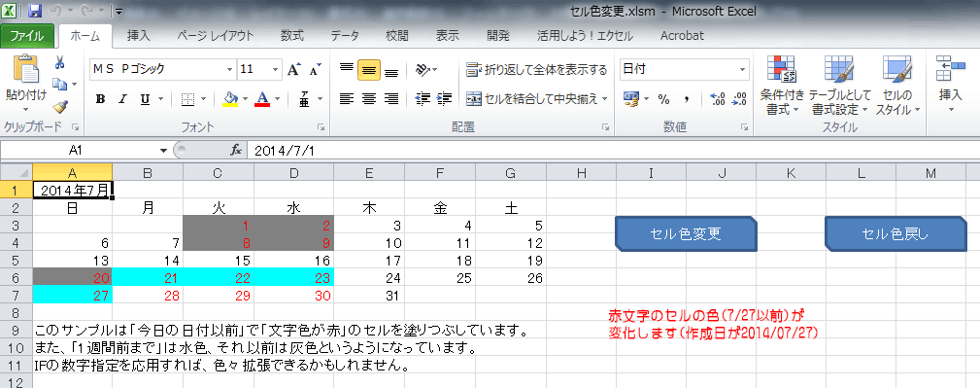Apply comma style number format
This screenshot has height=388, width=980.
pos(686,98)
